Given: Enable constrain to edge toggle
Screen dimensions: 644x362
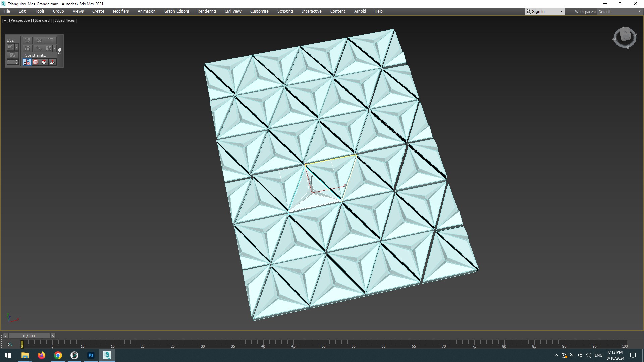Looking at the screenshot, I should [36, 62].
